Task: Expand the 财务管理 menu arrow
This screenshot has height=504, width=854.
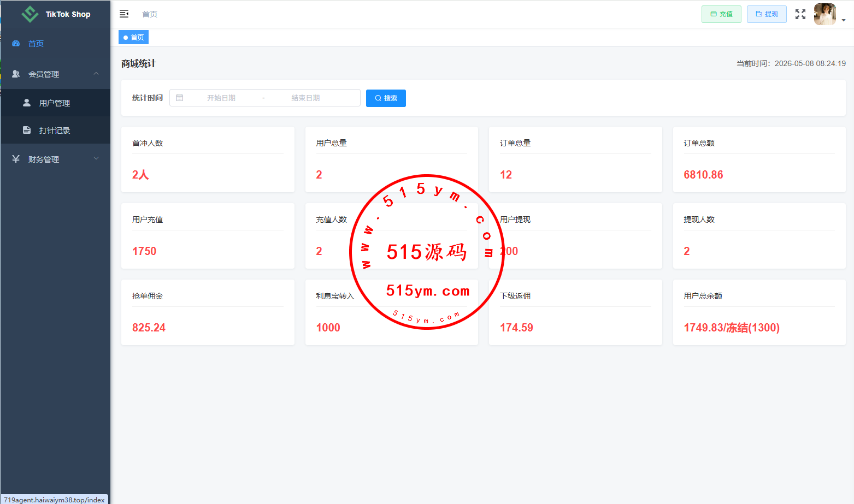Action: [96, 159]
